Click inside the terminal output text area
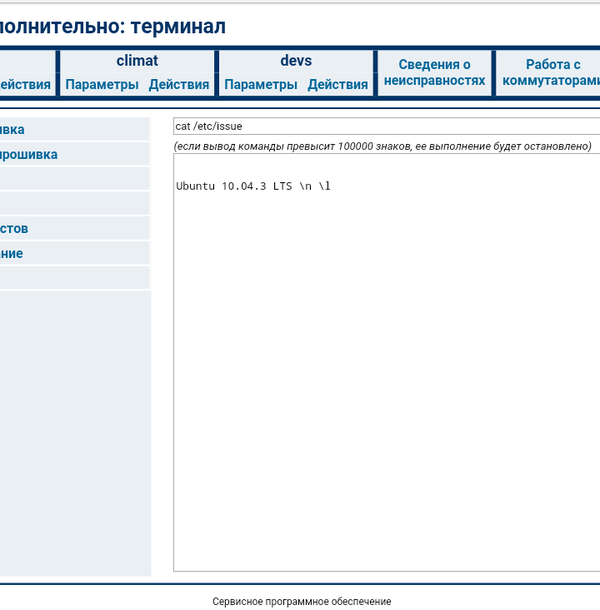Screen dimensions: 600x610 coord(385,380)
